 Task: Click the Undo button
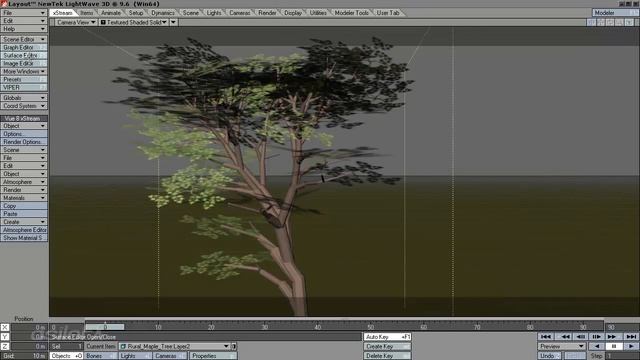click(549, 356)
